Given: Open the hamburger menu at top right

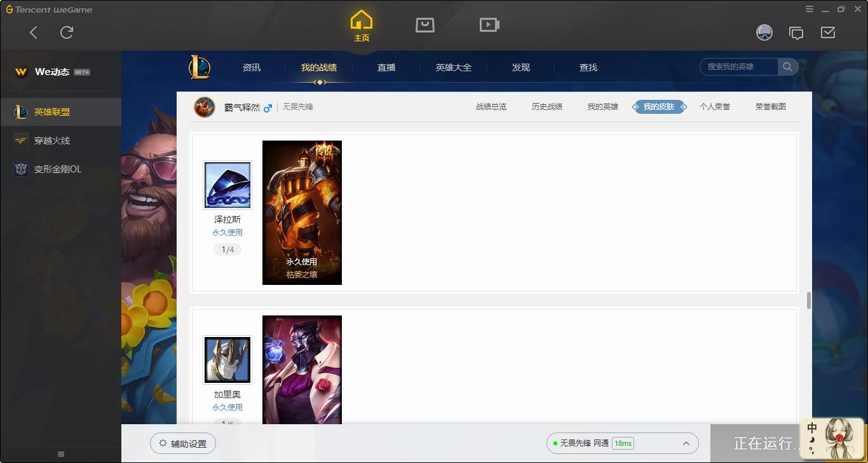Looking at the screenshot, I should coord(809,9).
